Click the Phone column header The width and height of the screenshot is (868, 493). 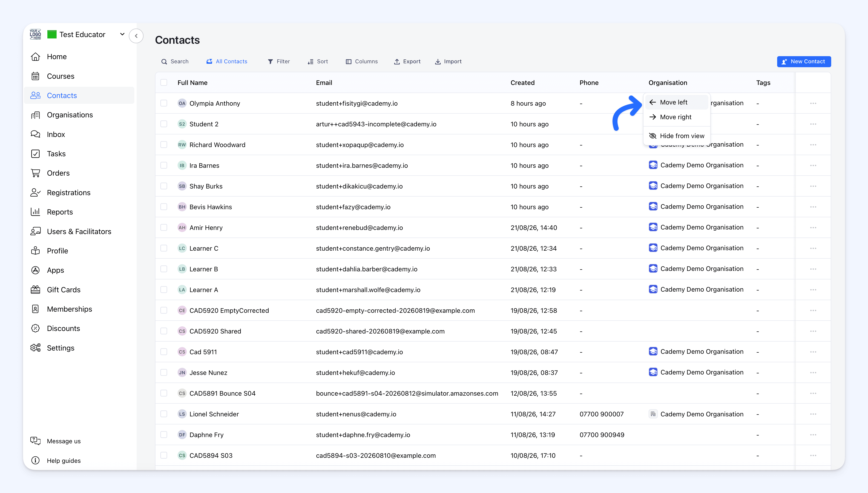[589, 83]
